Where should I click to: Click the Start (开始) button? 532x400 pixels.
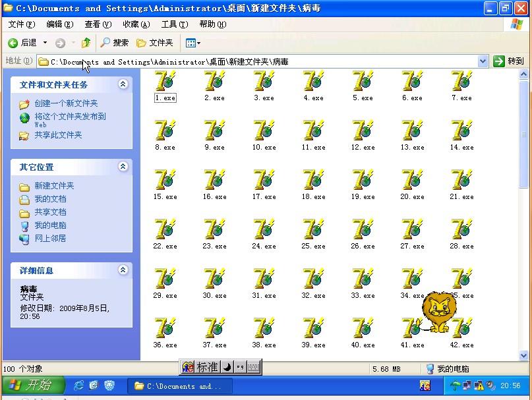[33, 385]
